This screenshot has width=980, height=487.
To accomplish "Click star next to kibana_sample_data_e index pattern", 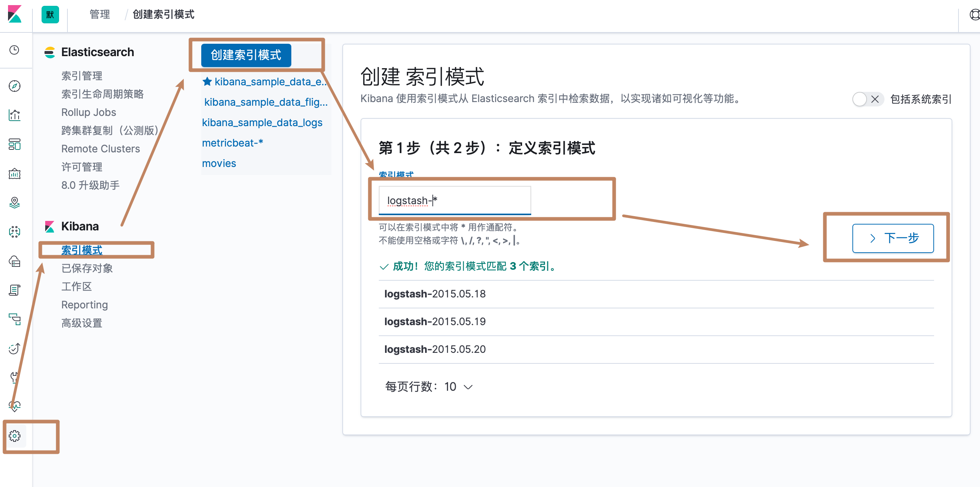I will click(x=207, y=81).
